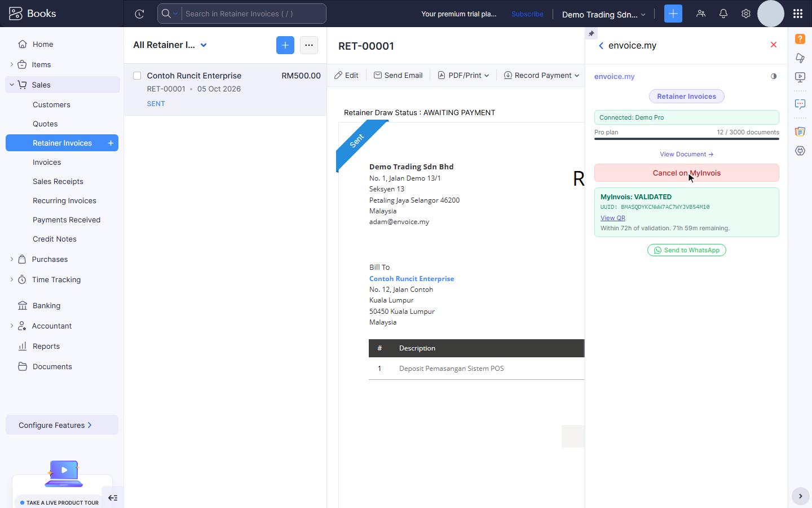The width and height of the screenshot is (812, 508).
Task: Expand the Purchases section
Action: tap(12, 260)
